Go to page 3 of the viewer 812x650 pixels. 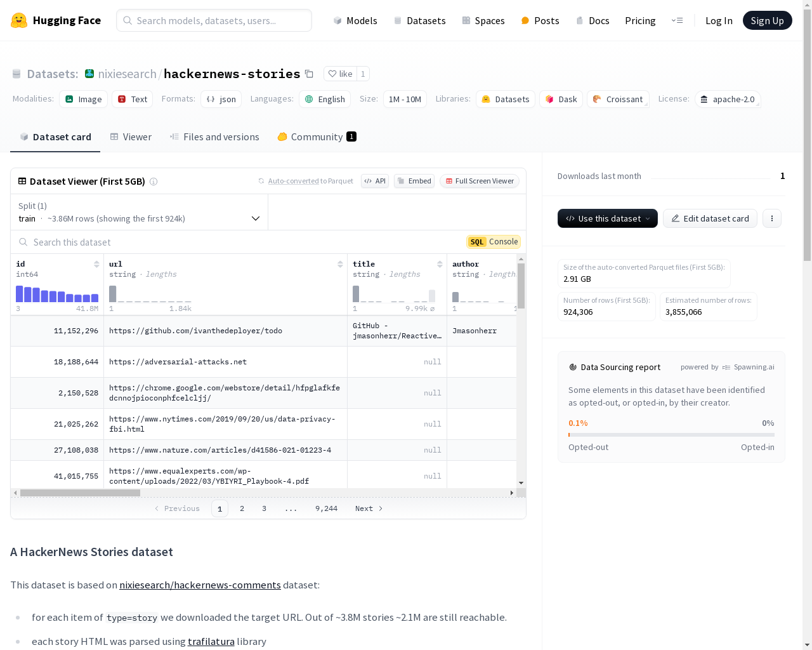pos(264,508)
